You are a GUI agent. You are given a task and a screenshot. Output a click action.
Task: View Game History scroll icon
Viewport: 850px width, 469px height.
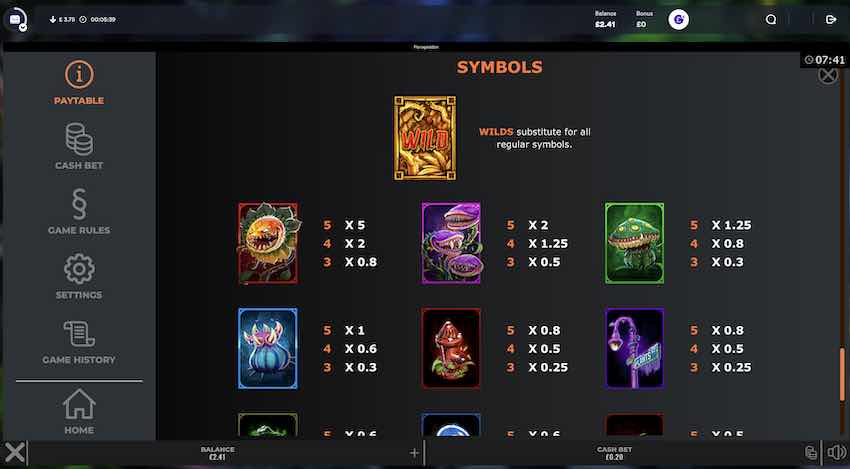tap(79, 333)
